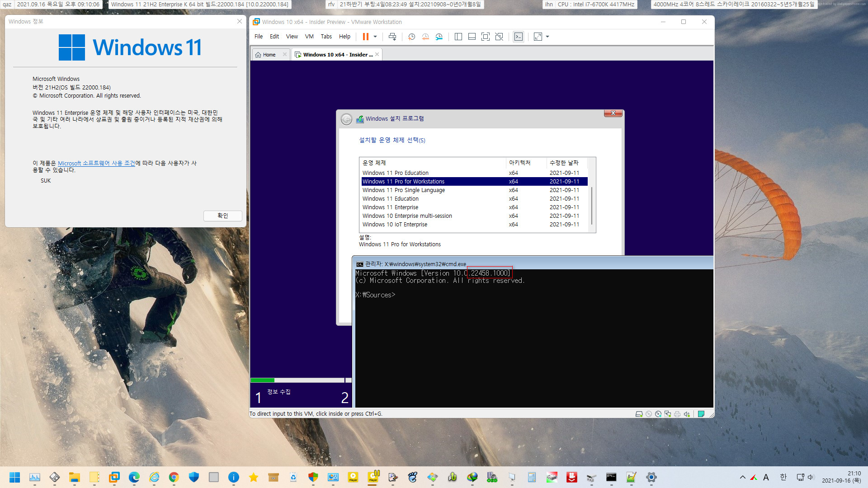
Task: Click the sound card status icon in VMware status bar
Action: click(x=687, y=414)
